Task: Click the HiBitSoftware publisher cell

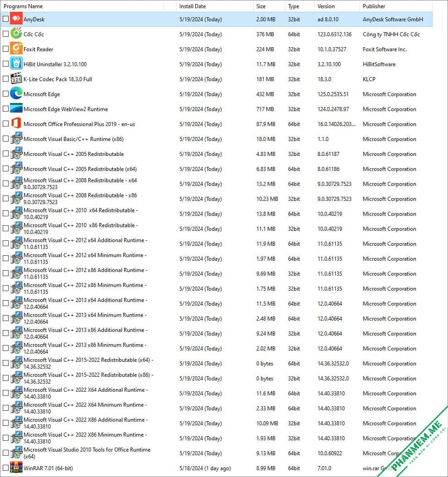Action: (379, 64)
